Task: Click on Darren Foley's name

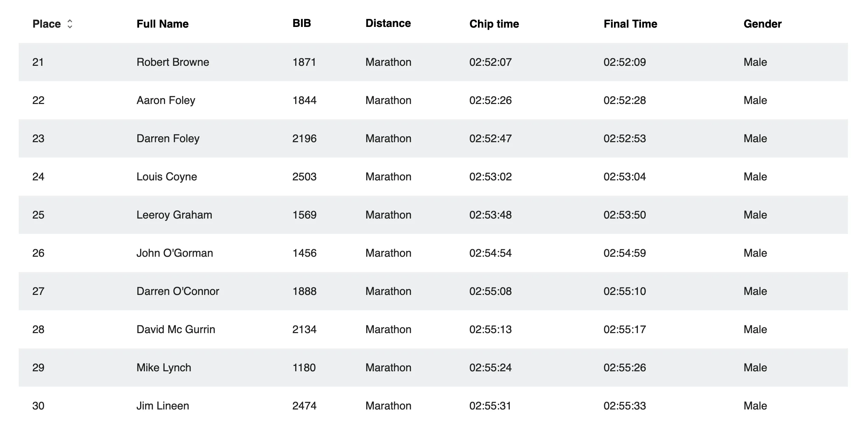Action: (168, 138)
